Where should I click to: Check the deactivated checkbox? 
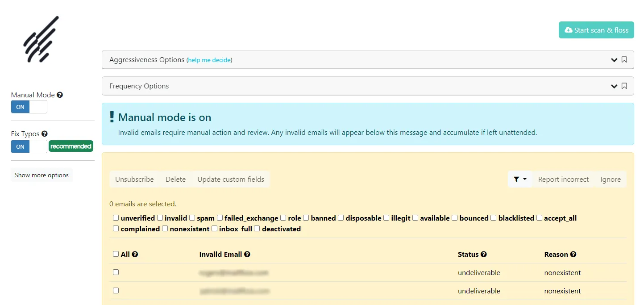click(x=257, y=229)
